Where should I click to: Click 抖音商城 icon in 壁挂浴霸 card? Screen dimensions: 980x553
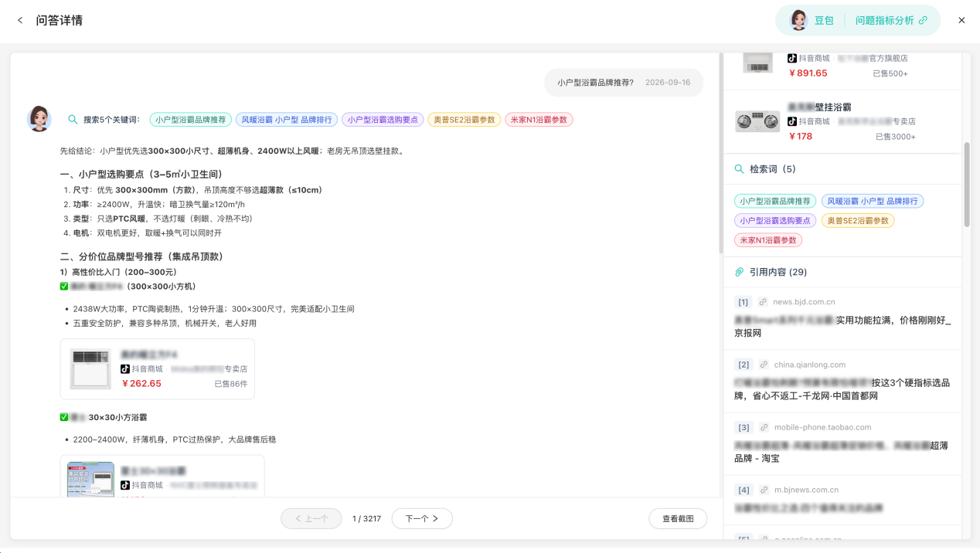click(x=792, y=122)
